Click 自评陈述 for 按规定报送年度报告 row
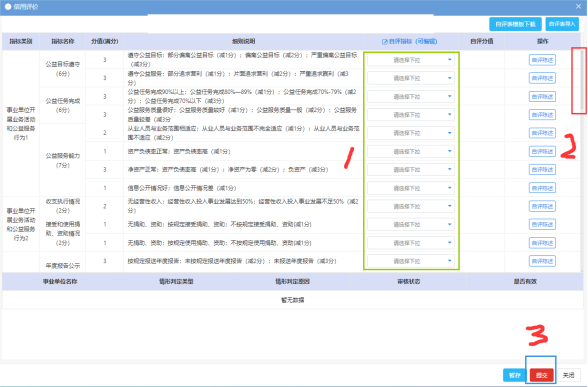Image resolution: width=588 pixels, height=387 pixels. click(x=542, y=261)
